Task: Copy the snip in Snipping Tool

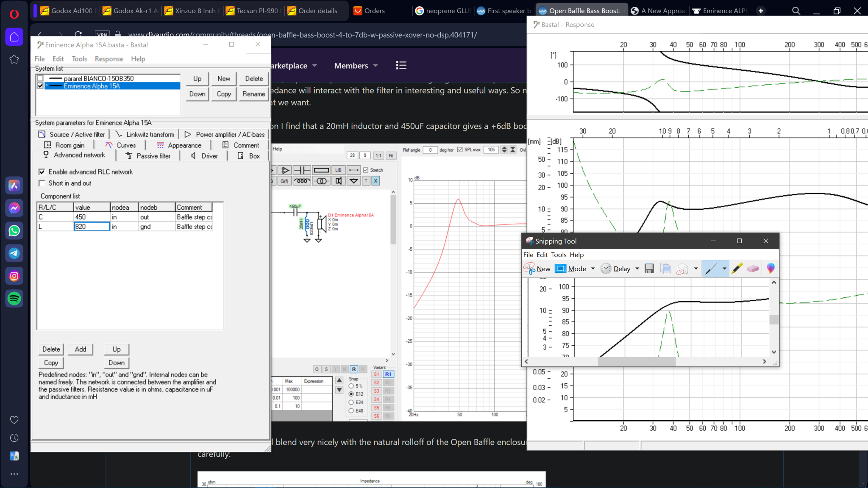Action: pyautogui.click(x=665, y=269)
